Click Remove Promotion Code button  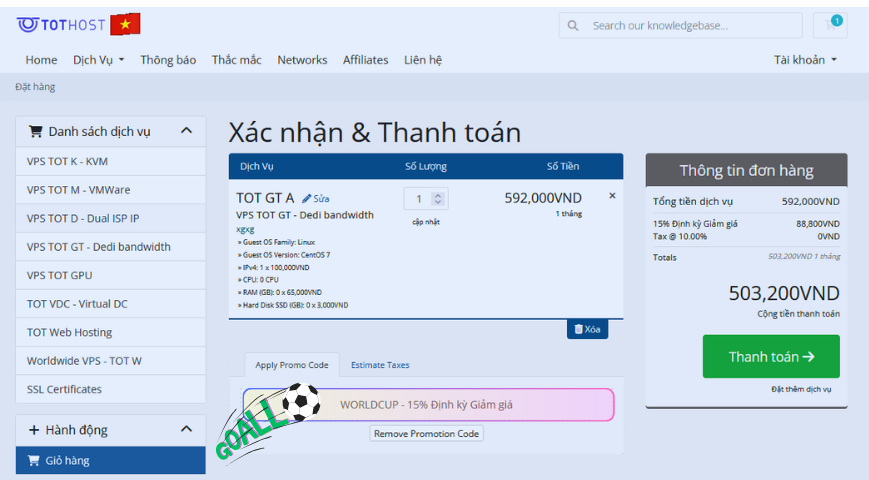(426, 433)
